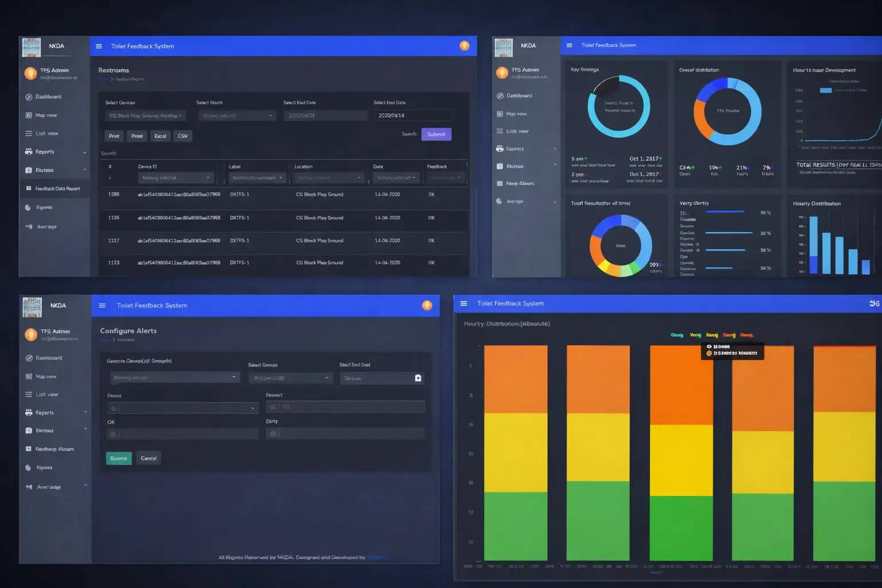The image size is (882, 588).
Task: Click Map view icon in Configure Alerts sidebar
Action: (29, 377)
